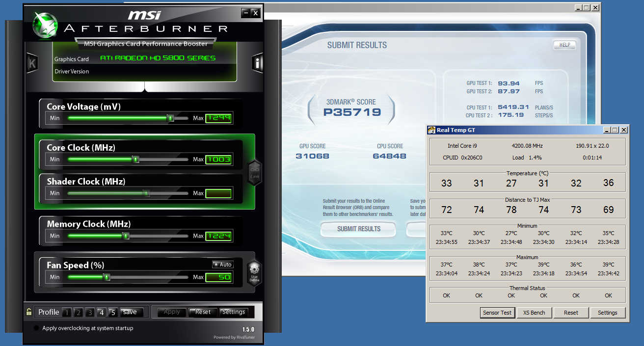644x346 pixels.
Task: Click the Afterburner K logo side button
Action: (32, 63)
